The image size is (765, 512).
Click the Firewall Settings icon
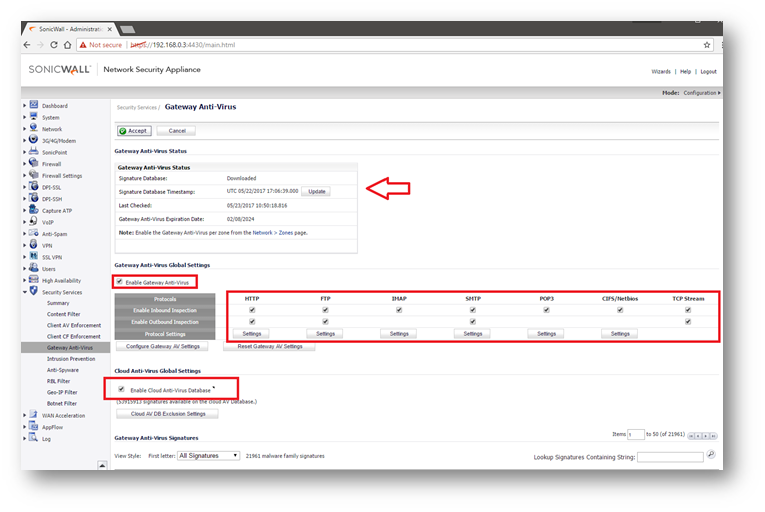click(34, 175)
